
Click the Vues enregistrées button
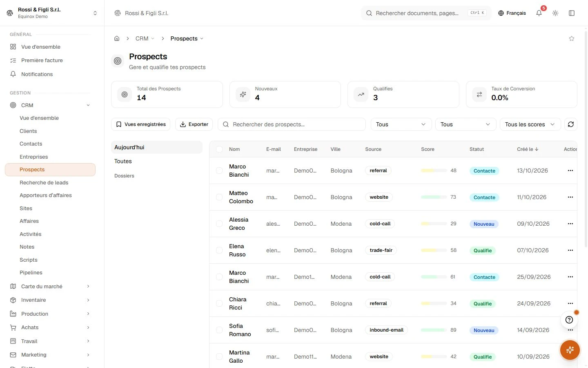click(141, 124)
